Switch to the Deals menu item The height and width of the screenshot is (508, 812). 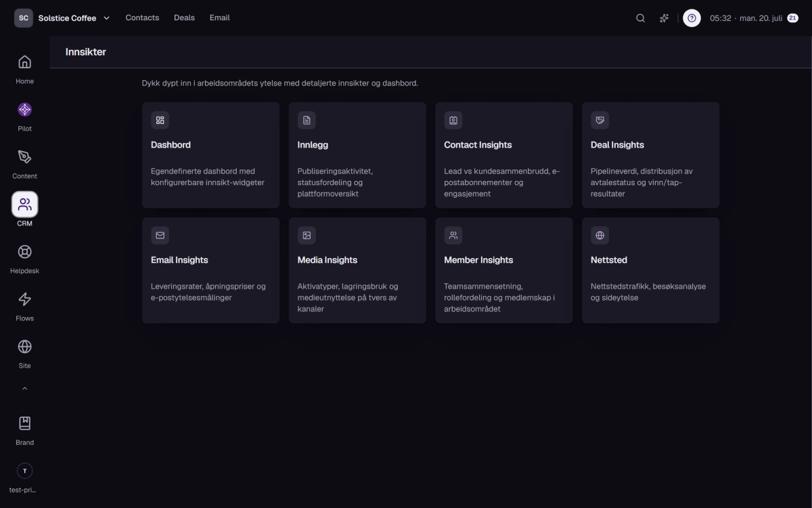coord(184,18)
